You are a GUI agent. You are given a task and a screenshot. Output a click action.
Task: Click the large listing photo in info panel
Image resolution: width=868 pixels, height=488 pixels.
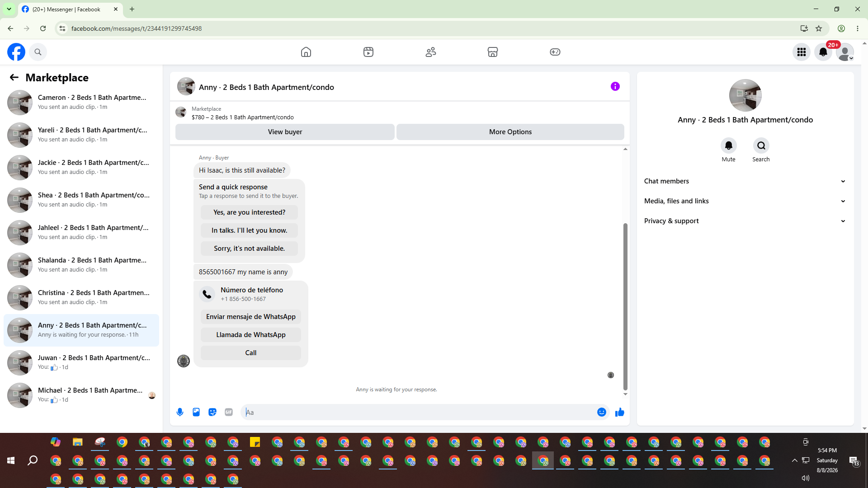tap(745, 95)
